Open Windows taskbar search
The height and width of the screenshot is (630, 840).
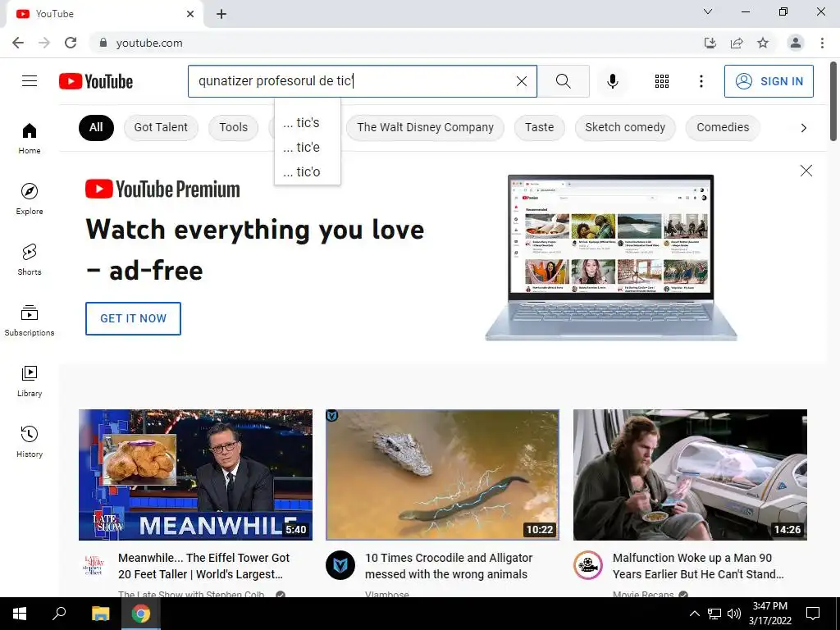point(59,614)
